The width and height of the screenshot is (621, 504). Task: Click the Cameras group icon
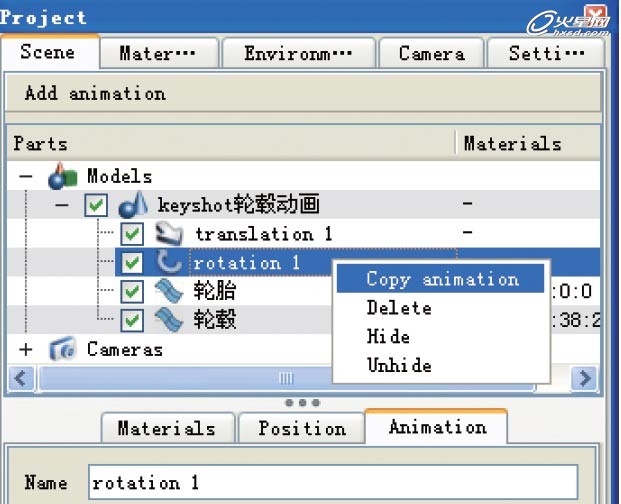click(63, 349)
